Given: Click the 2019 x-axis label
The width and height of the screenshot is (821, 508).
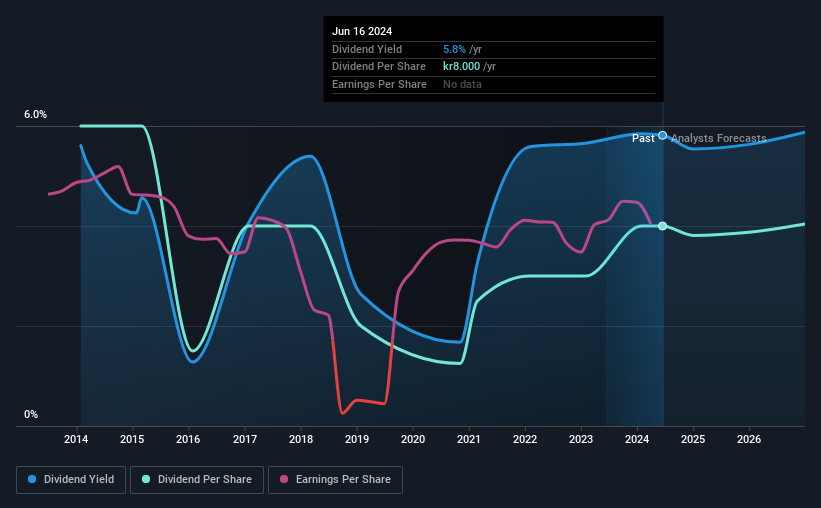Looking at the screenshot, I should [357, 439].
